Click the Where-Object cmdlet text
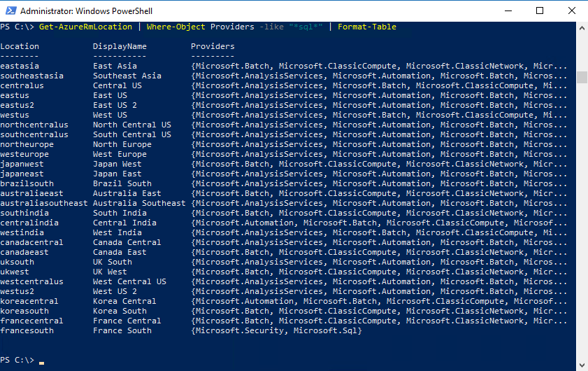The height and width of the screenshot is (371, 588). click(x=176, y=27)
